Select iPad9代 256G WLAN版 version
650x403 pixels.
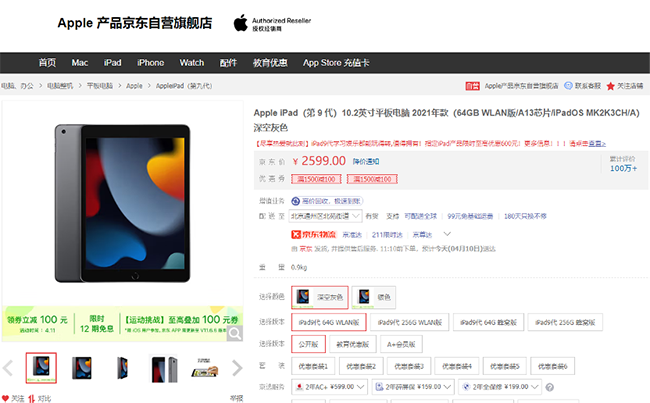[410, 322]
